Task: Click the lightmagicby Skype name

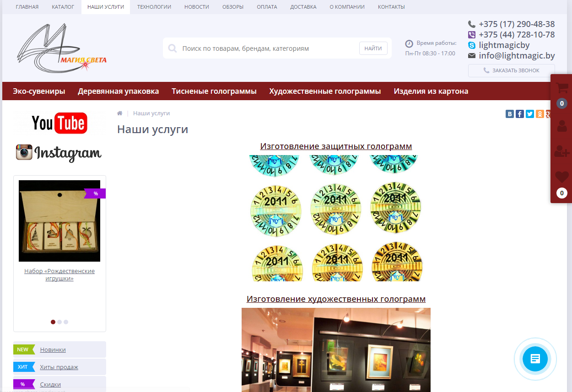Action: 504,45
